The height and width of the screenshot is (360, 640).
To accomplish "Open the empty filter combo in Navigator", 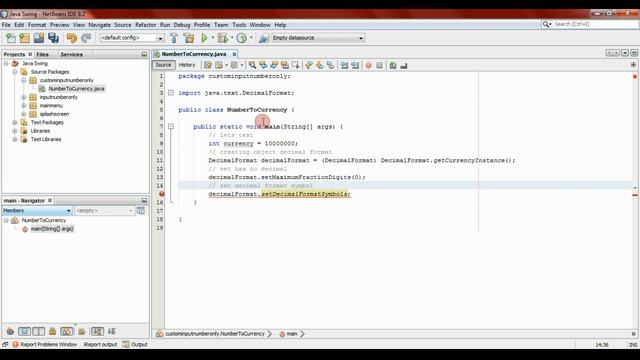I will (104, 211).
